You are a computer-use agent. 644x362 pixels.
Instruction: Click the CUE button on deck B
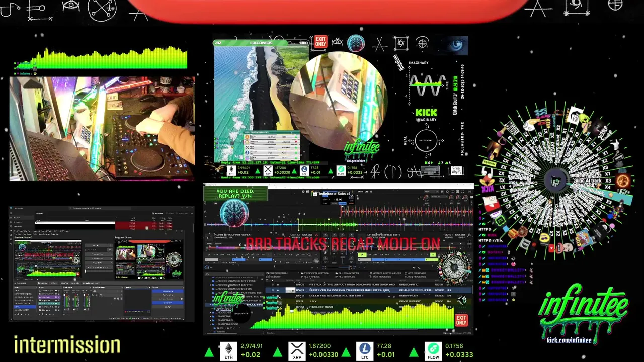tap(369, 255)
